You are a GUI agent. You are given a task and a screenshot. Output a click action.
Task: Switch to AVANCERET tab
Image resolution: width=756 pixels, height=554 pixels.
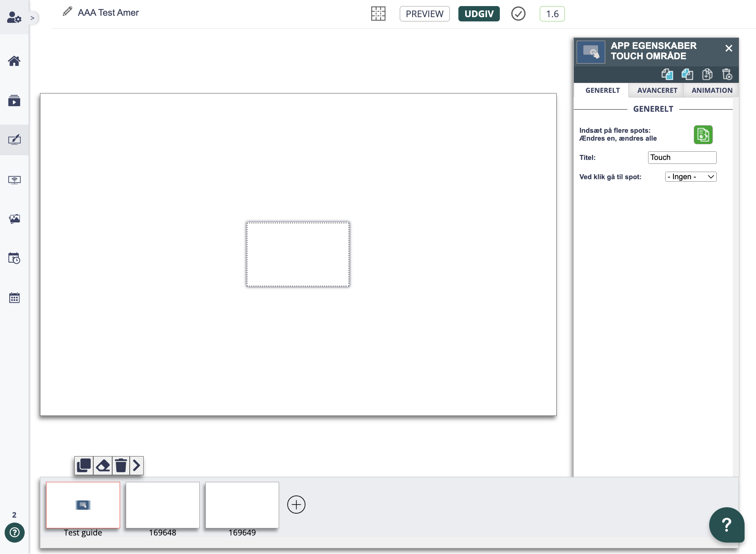coord(657,90)
